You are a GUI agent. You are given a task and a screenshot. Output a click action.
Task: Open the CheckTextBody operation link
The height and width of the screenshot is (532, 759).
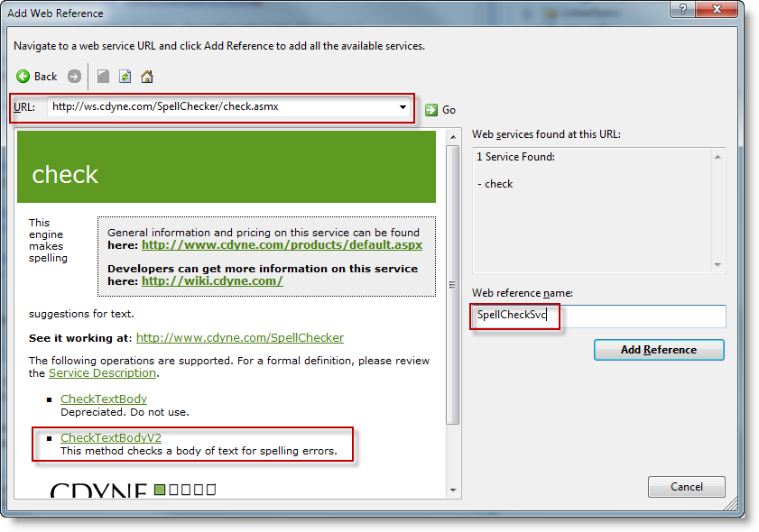tap(103, 399)
